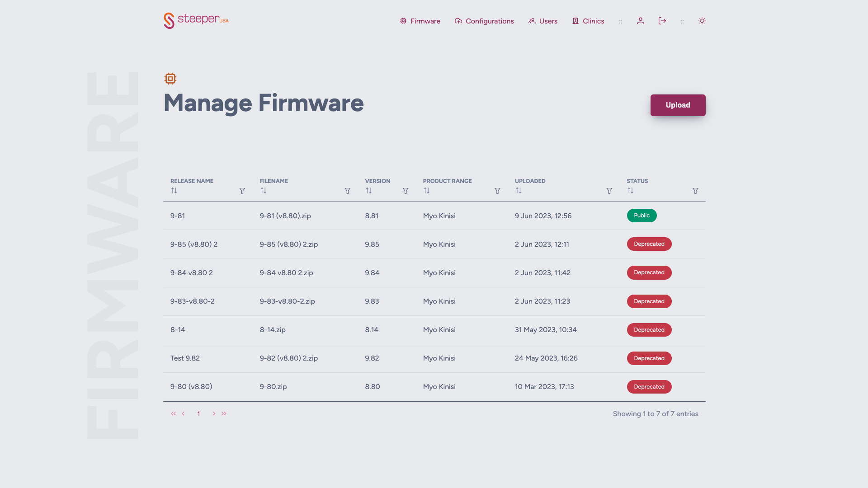This screenshot has height=488, width=868.
Task: Go to next page of table
Action: (214, 413)
